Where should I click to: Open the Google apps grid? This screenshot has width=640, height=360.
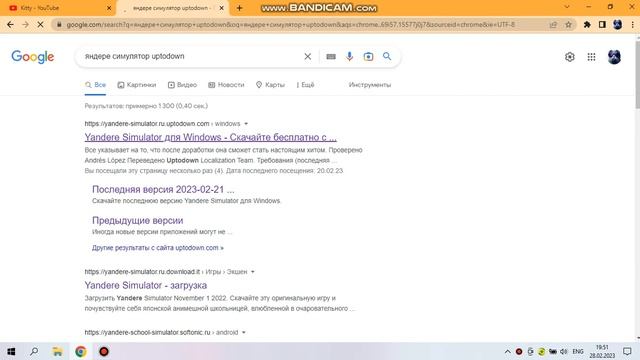(x=591, y=57)
